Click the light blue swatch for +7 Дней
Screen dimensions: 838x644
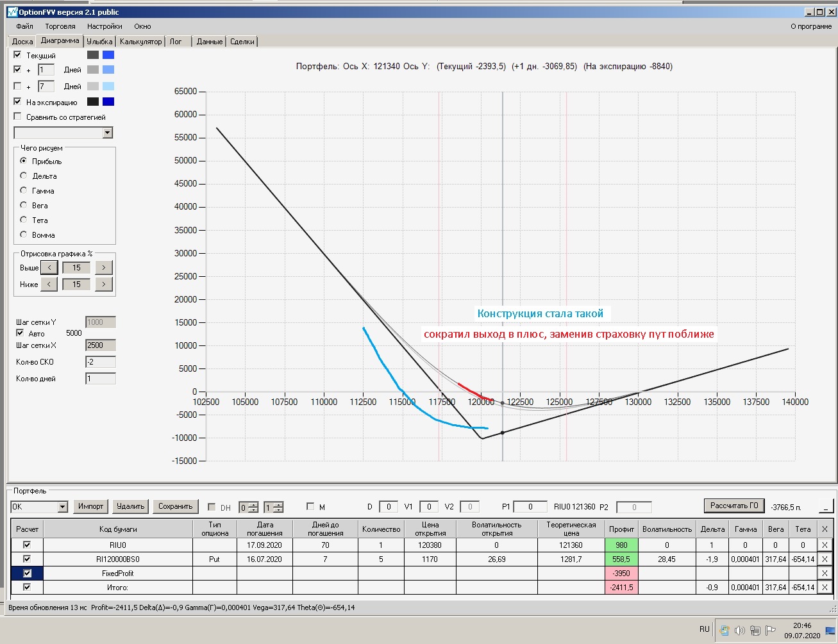(x=108, y=86)
